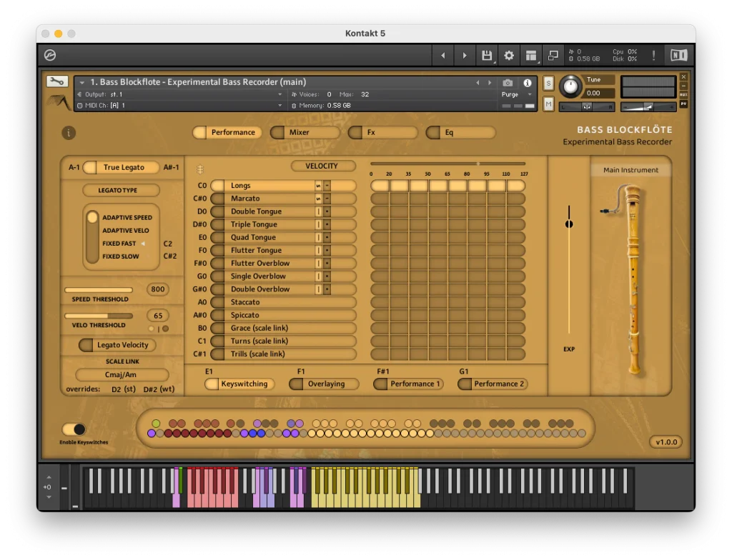This screenshot has height=560, width=732.
Task: Click the Legato Velocity button
Action: [x=116, y=345]
